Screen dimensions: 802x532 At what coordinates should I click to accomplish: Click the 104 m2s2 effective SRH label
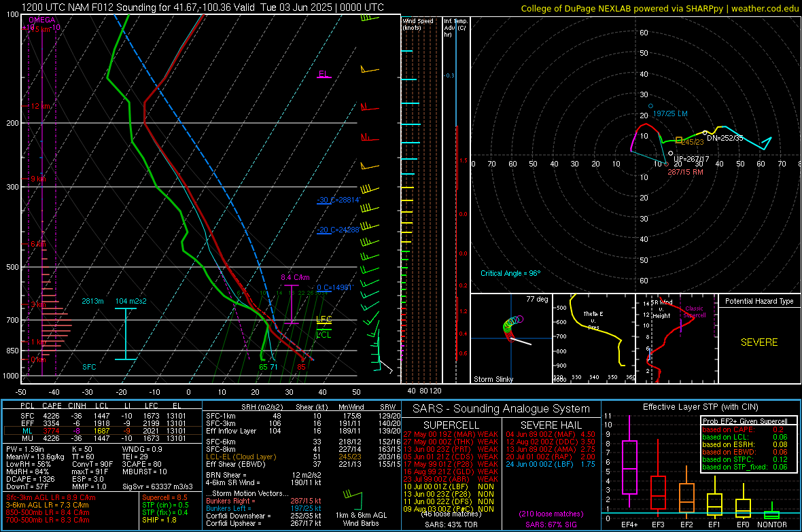131,301
